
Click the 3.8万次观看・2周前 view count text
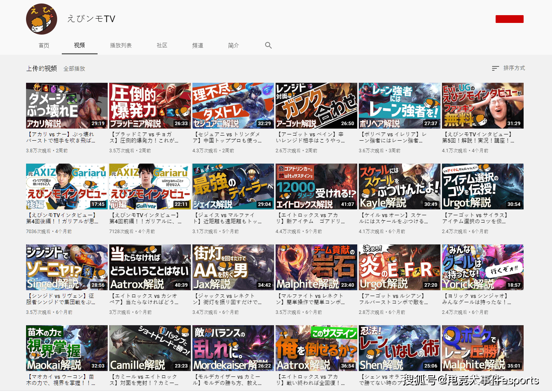click(x=47, y=151)
